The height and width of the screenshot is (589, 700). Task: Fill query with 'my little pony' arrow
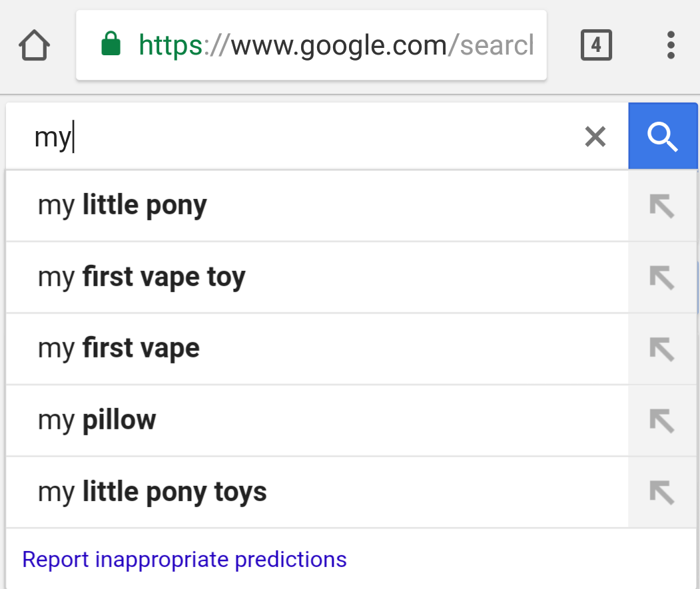coord(662,206)
